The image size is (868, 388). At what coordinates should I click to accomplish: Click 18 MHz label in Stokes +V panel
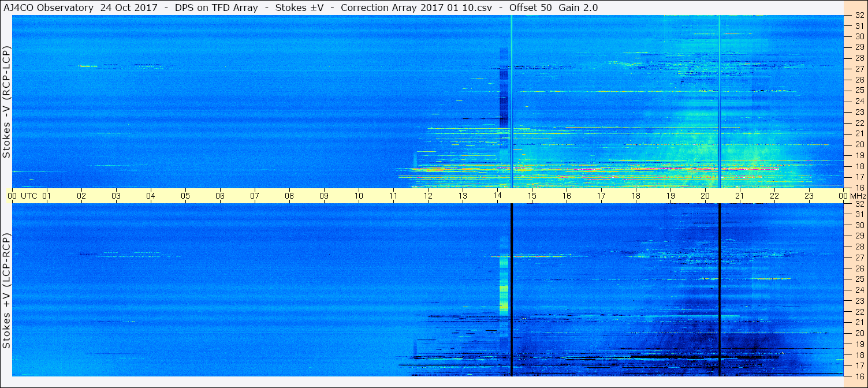point(859,355)
